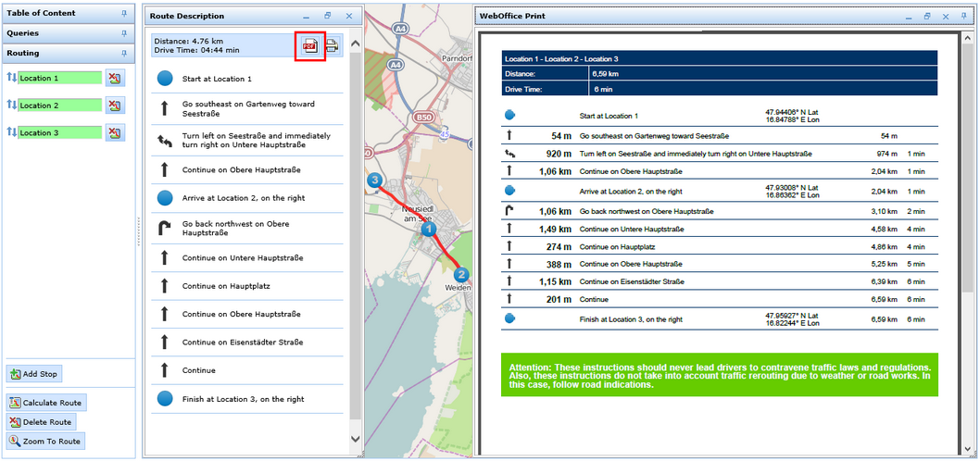Toggle pin on Routing panel
Image resolution: width=980 pixels, height=461 pixels.
click(x=124, y=54)
